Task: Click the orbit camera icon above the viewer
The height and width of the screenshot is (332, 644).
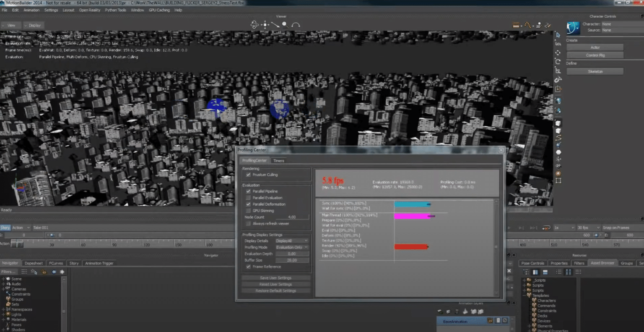Action: [x=254, y=25]
